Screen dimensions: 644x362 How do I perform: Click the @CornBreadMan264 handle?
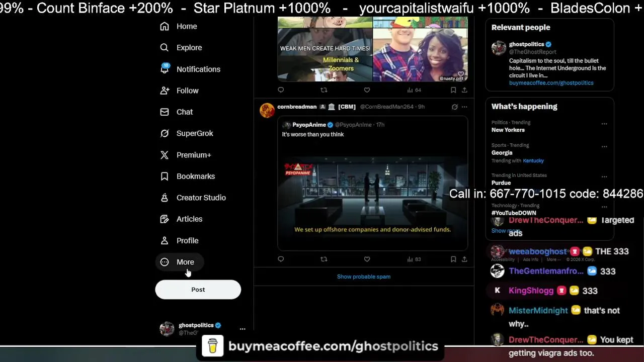pos(386,107)
